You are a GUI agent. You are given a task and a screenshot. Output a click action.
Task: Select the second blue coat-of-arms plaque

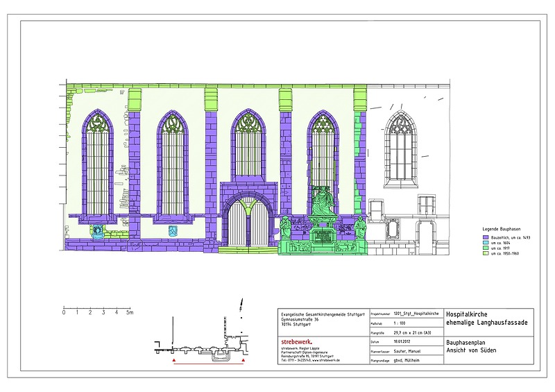pyautogui.click(x=173, y=230)
